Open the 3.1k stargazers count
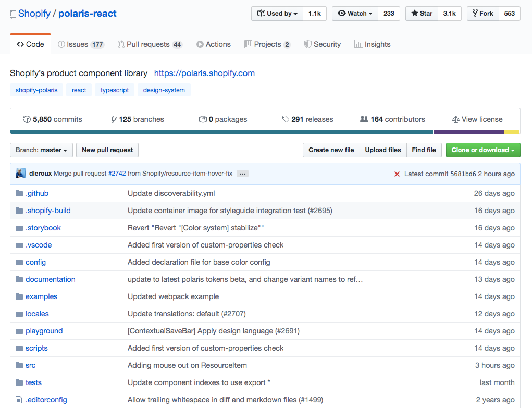Image resolution: width=532 pixels, height=408 pixels. click(x=450, y=14)
